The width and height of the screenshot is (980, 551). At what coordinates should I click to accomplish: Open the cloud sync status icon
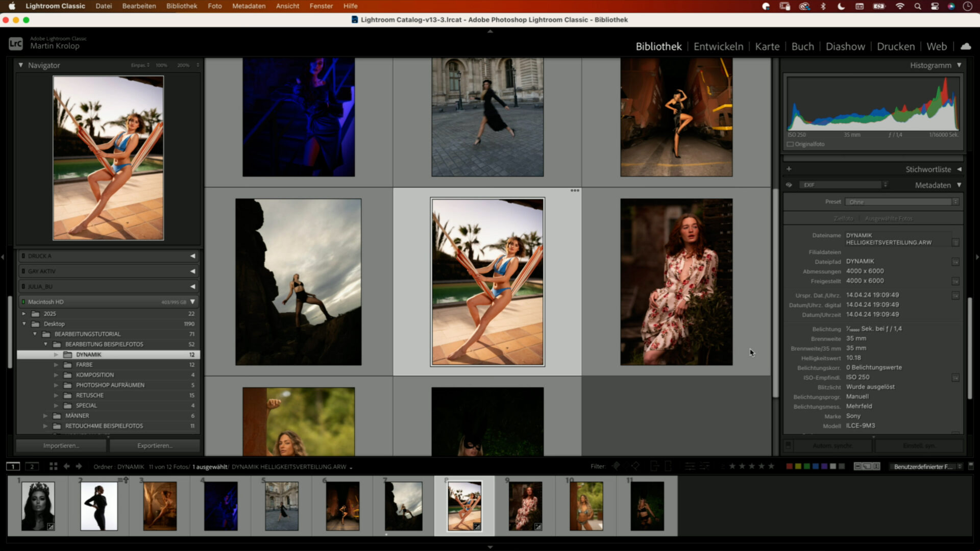[x=966, y=46]
